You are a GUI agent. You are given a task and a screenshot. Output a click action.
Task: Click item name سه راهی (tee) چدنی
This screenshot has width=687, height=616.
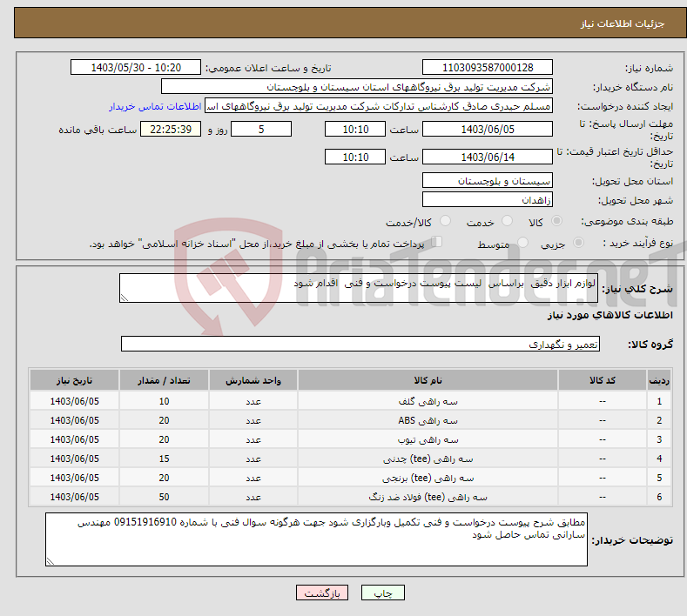(428, 459)
